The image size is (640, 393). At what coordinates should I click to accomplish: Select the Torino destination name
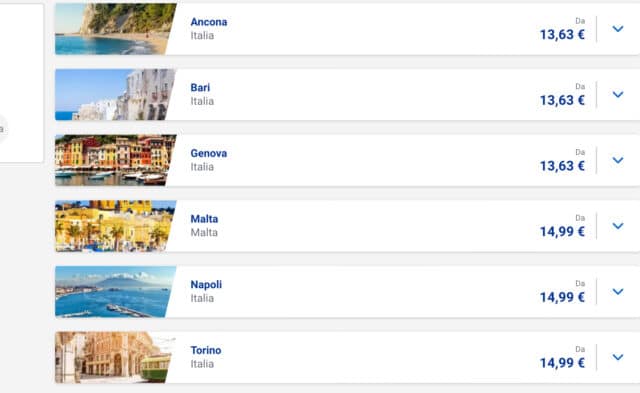[x=206, y=350]
